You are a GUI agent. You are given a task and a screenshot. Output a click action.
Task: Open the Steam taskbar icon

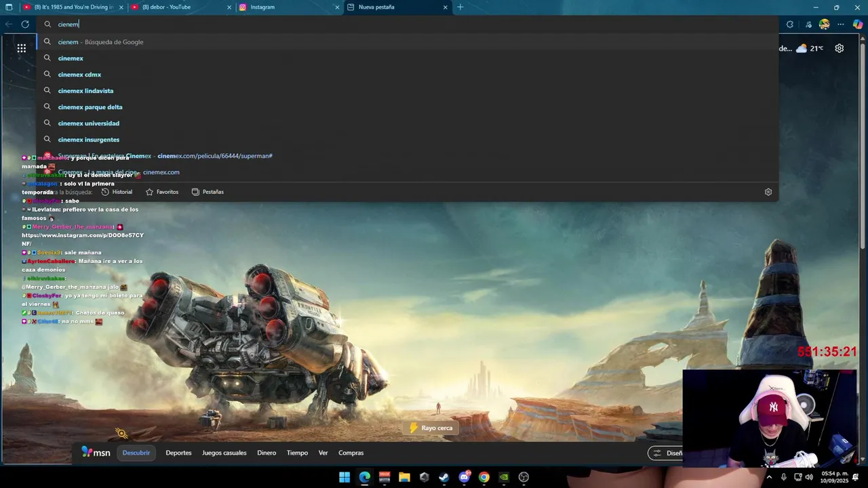click(444, 477)
